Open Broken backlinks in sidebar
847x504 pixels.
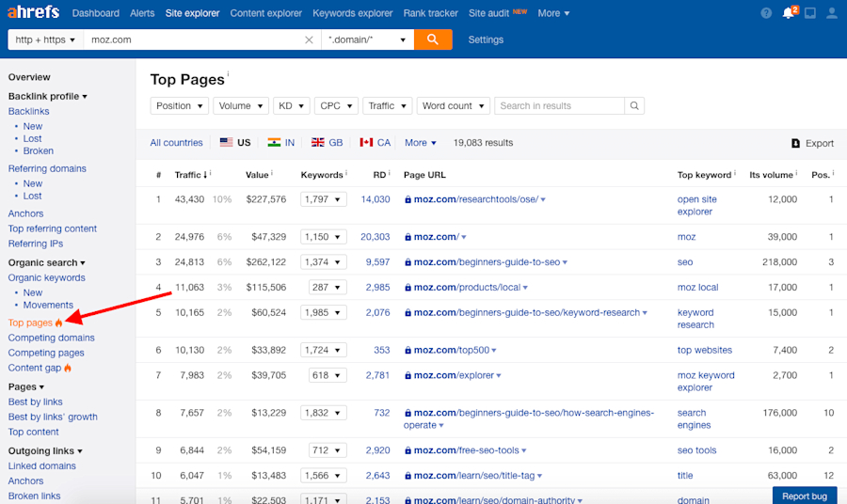(38, 151)
